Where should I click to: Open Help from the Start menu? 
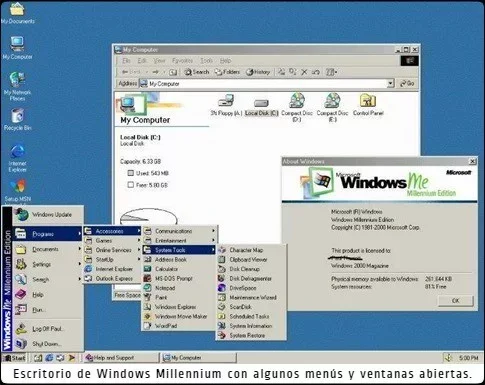click(x=48, y=295)
